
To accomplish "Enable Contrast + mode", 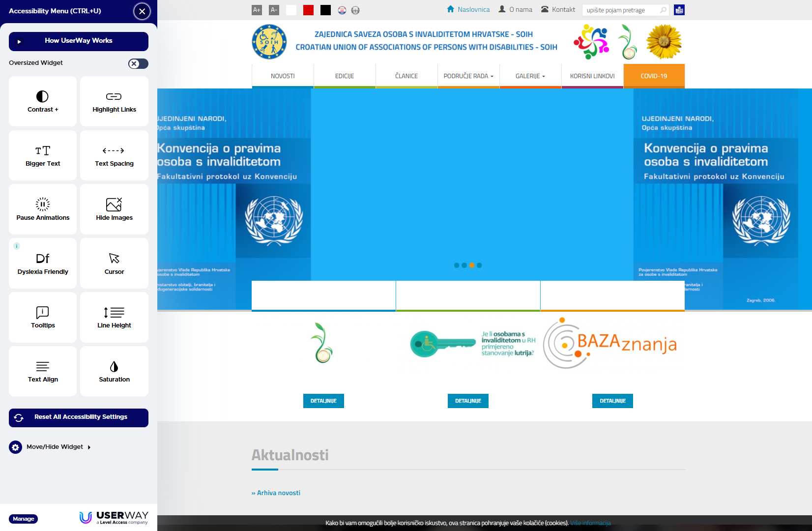I will pos(43,101).
